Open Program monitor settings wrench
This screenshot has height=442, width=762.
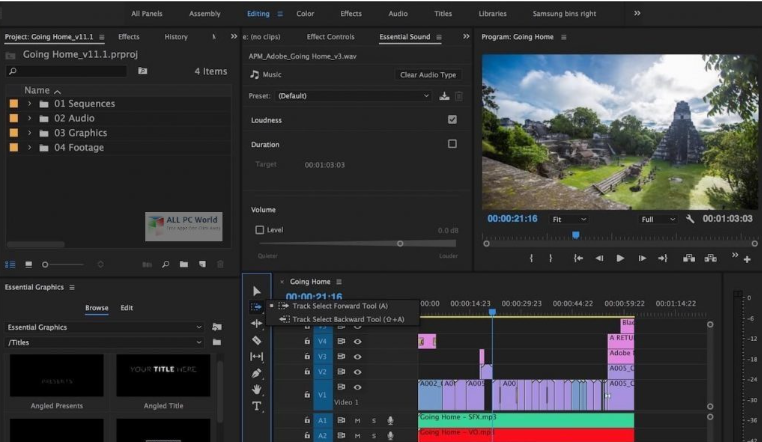coord(690,219)
